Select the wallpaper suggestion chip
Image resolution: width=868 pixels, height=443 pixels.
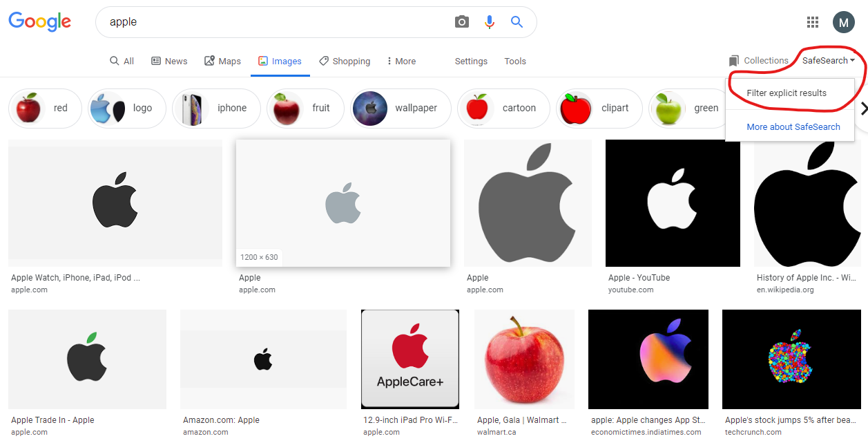click(401, 109)
